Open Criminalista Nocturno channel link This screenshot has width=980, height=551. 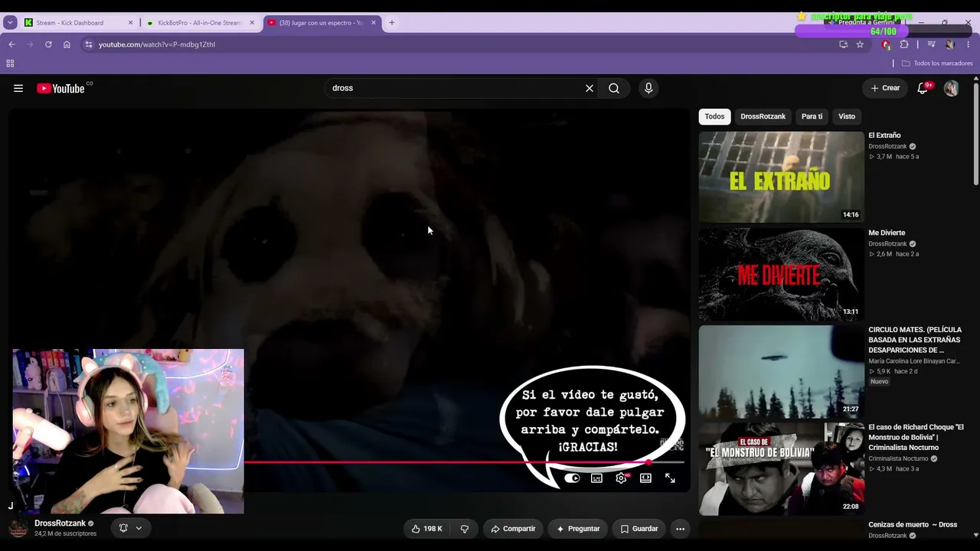(898, 458)
